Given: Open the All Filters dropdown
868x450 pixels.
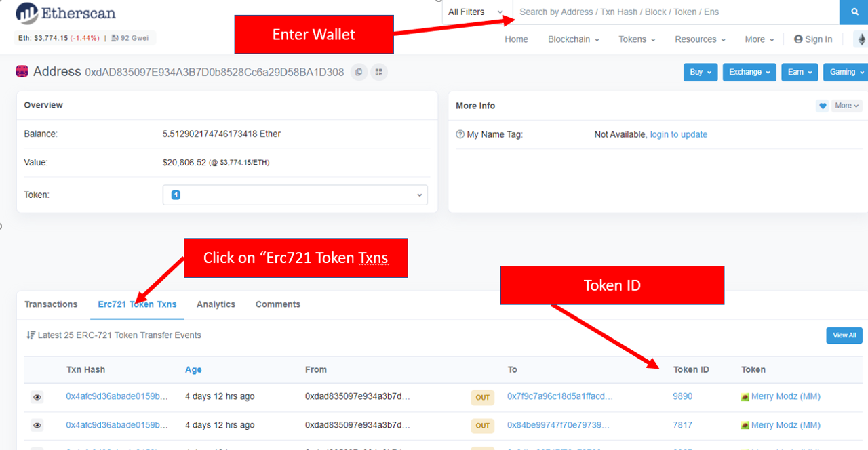Looking at the screenshot, I should [x=476, y=12].
